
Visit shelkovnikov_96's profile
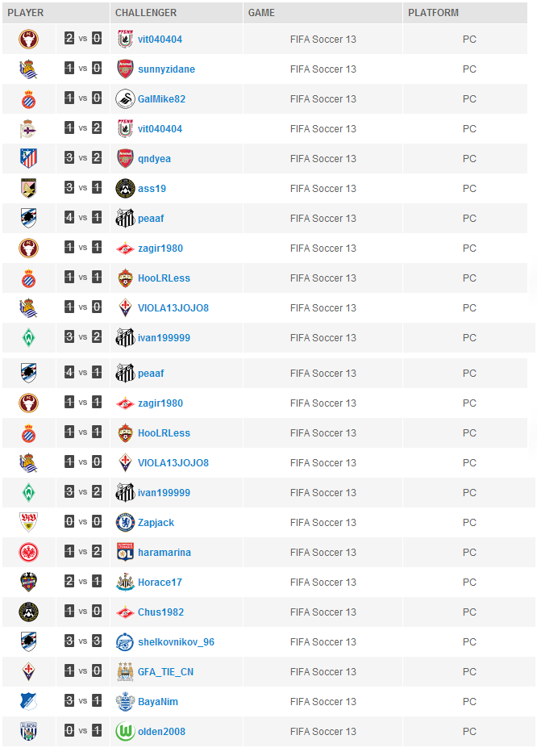click(x=176, y=642)
